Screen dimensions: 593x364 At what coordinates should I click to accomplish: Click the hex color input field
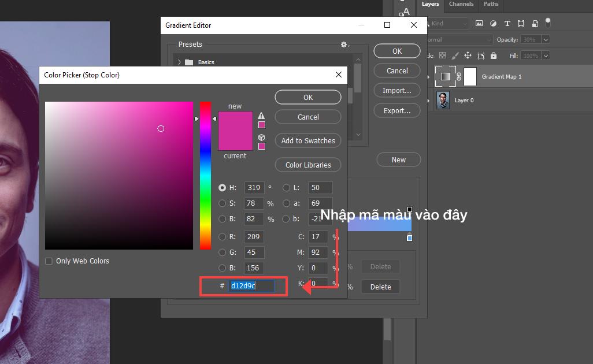[251, 285]
